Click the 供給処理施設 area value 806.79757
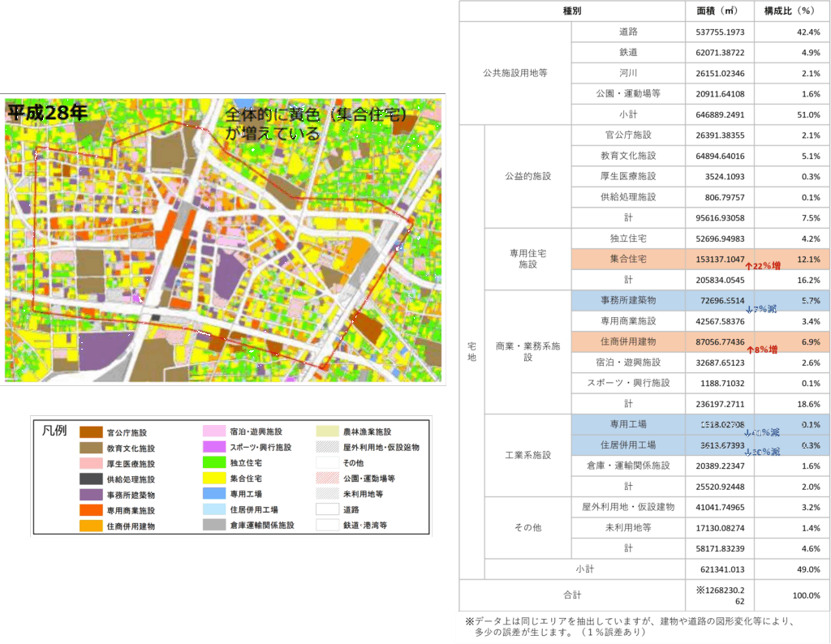Screen dimensions: 831x644 click(725, 197)
